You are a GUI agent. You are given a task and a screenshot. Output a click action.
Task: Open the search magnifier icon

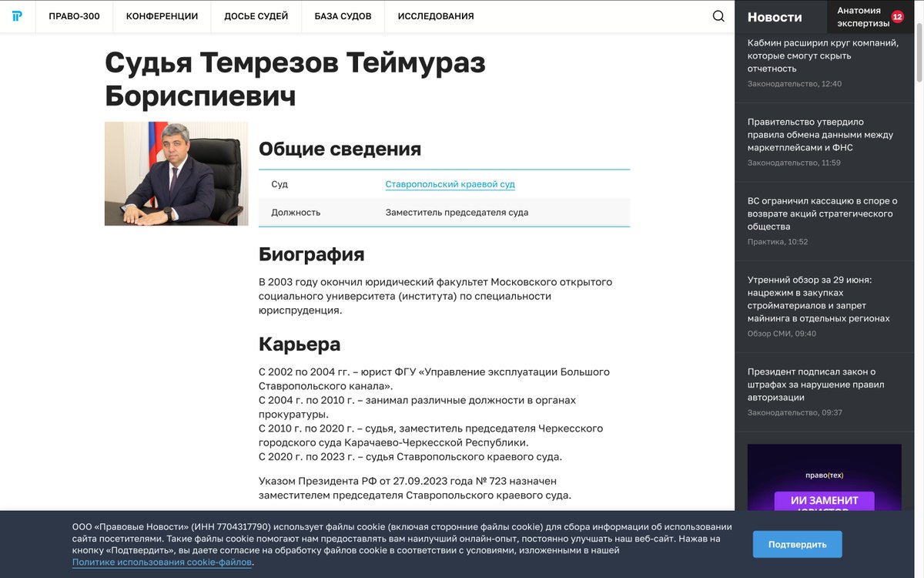click(x=718, y=16)
